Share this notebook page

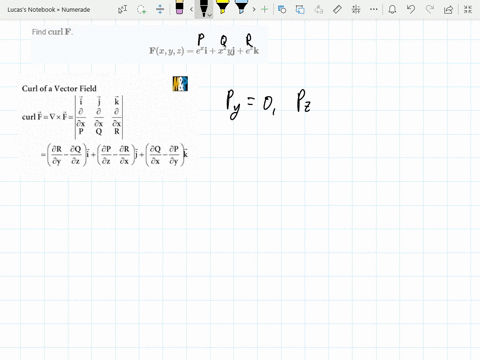pos(448,9)
